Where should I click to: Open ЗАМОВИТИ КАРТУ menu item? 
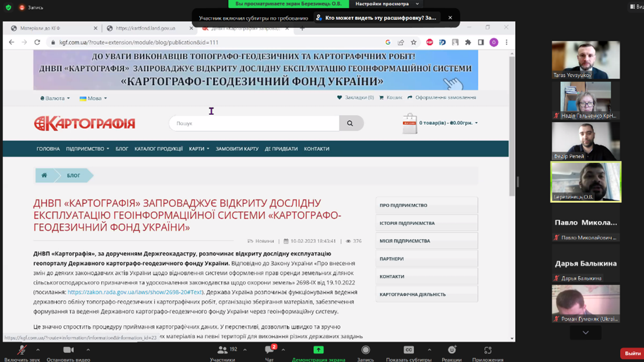coord(237,149)
